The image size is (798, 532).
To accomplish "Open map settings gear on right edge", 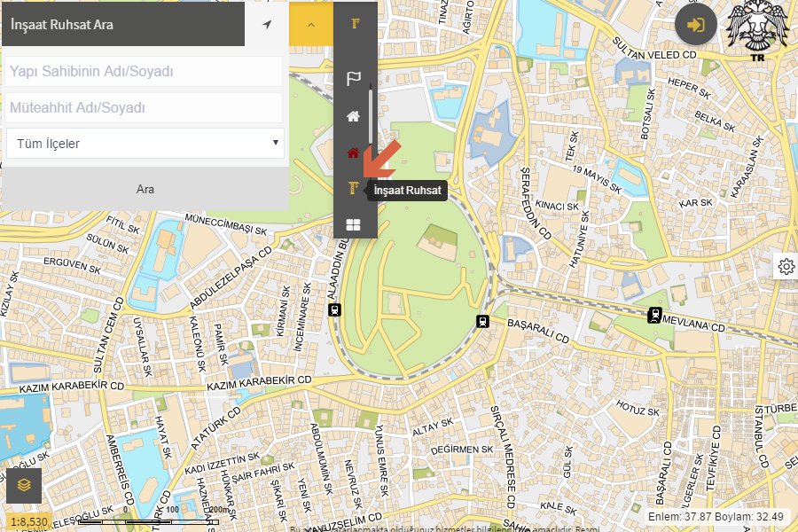I will point(786,266).
